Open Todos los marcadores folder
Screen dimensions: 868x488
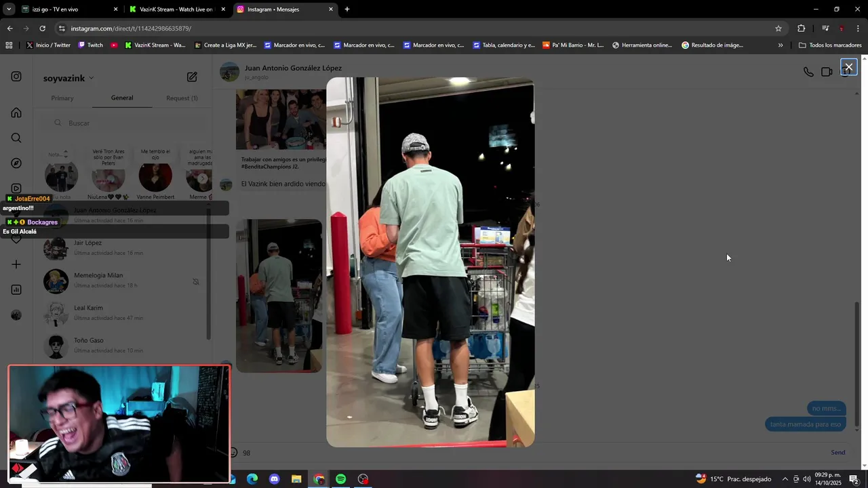(830, 45)
